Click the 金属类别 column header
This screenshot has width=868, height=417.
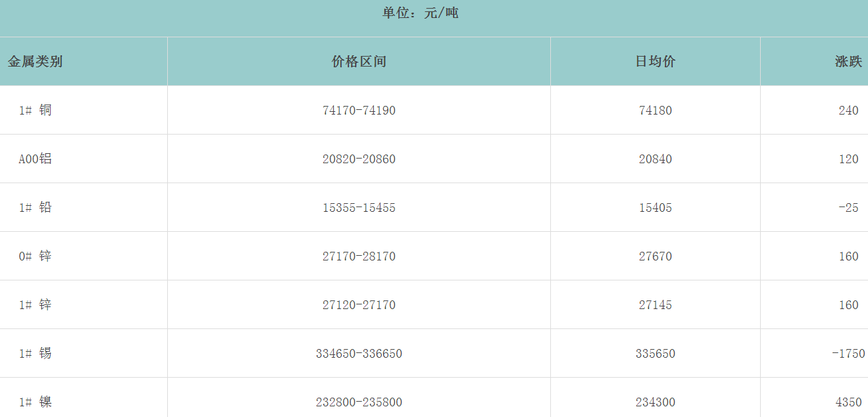tap(35, 62)
